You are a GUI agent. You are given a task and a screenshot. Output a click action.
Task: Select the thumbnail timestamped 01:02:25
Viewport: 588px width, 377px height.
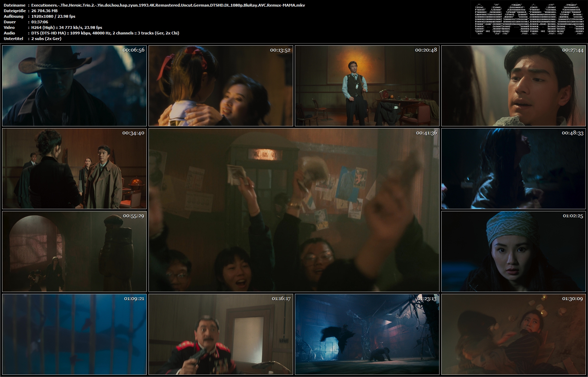(513, 251)
